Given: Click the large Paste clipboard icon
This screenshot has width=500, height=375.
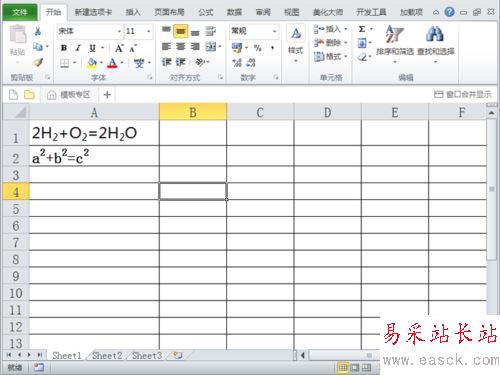Looking at the screenshot, I should (x=18, y=34).
